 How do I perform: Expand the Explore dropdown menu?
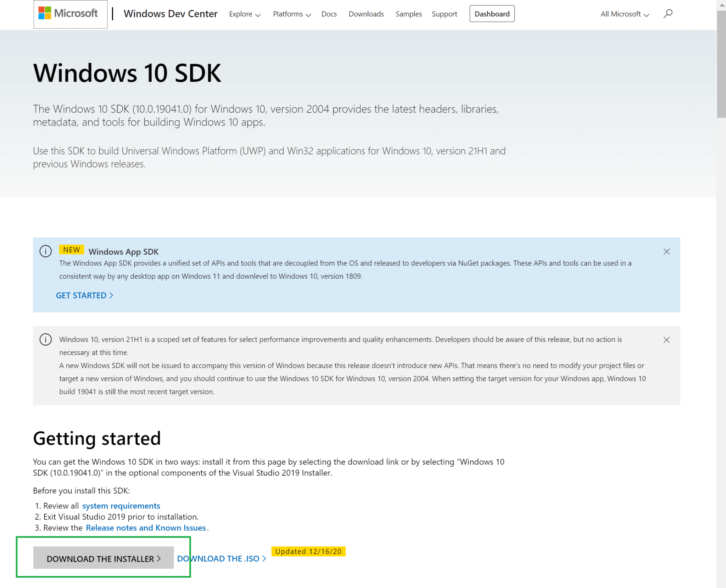[x=244, y=14]
